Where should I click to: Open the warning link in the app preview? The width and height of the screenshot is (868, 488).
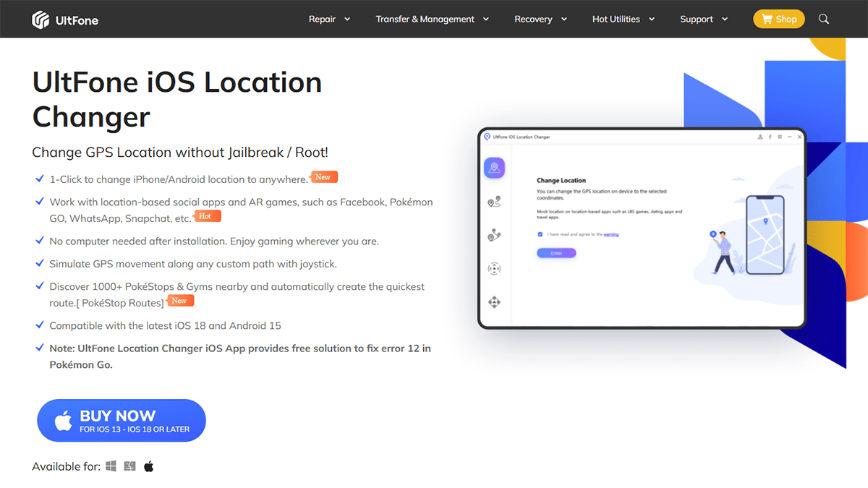point(611,235)
